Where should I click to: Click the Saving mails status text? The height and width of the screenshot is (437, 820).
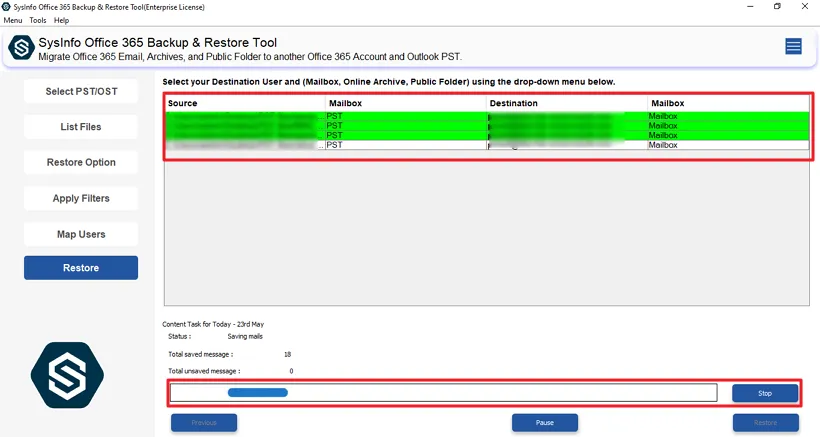[245, 337]
